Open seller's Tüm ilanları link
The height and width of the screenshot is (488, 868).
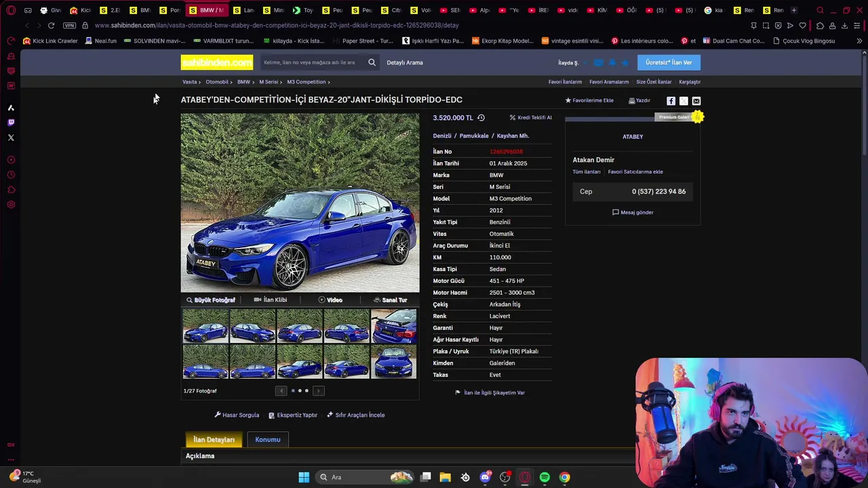587,171
